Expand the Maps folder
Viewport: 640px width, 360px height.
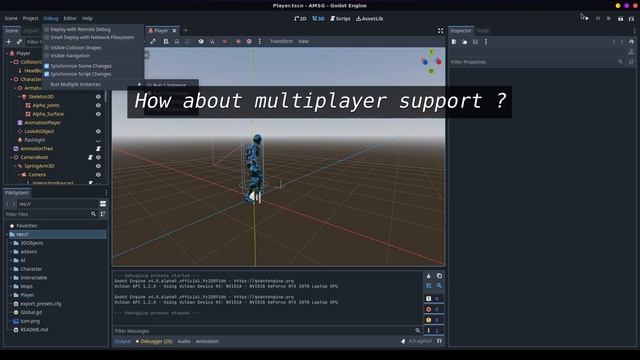11,286
